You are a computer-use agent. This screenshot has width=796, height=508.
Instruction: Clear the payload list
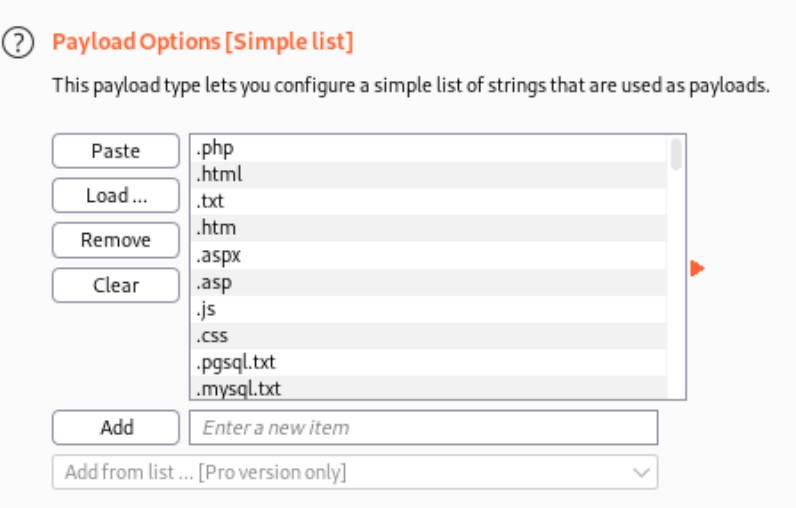click(116, 285)
